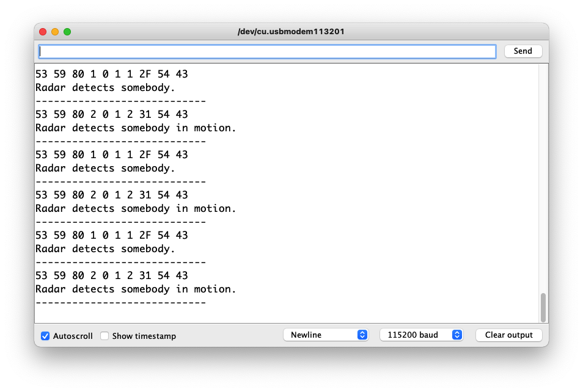Click the serial output vertical scrollbar thumb
Viewport: 583px width, 392px height.
(543, 308)
